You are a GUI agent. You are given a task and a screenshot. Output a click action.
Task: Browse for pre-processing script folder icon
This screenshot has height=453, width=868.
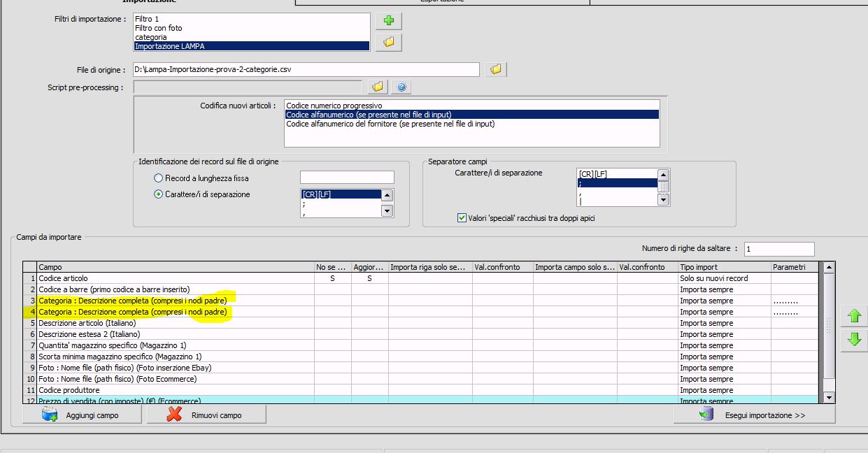tap(378, 87)
